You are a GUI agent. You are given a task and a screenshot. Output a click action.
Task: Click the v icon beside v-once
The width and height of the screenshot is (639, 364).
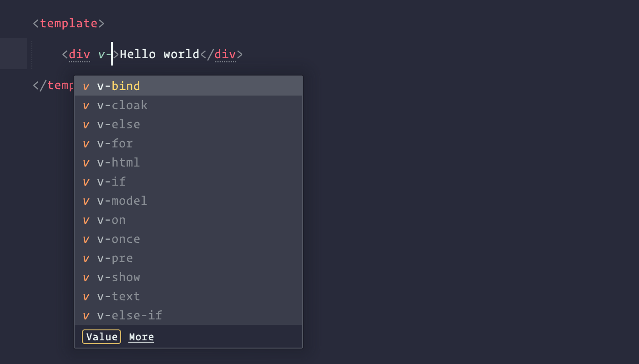[x=86, y=239]
